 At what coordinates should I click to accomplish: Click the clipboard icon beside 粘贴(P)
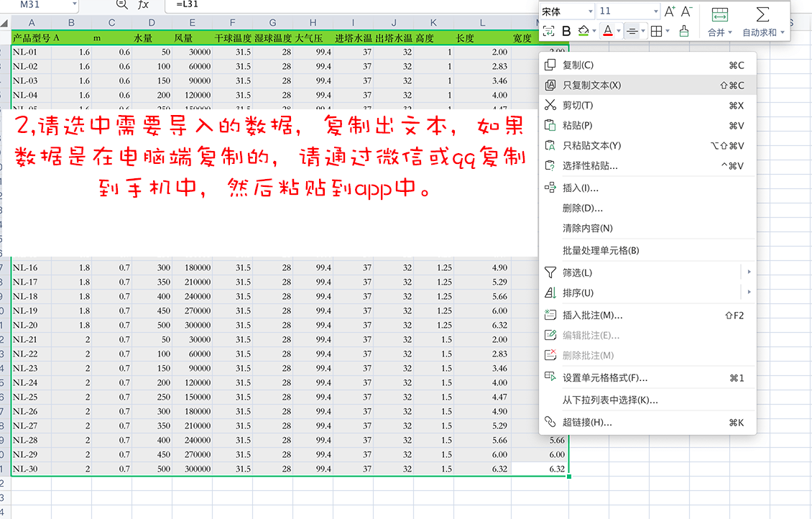point(550,125)
